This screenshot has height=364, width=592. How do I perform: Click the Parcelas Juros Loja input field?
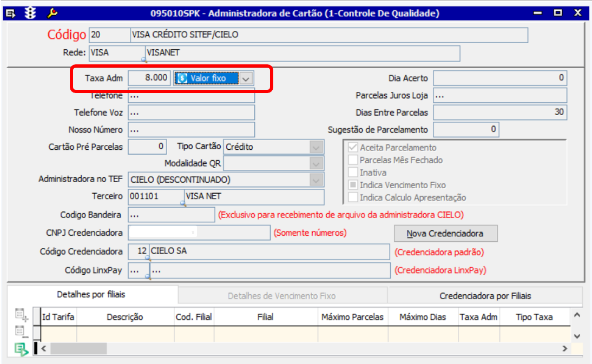pos(500,96)
